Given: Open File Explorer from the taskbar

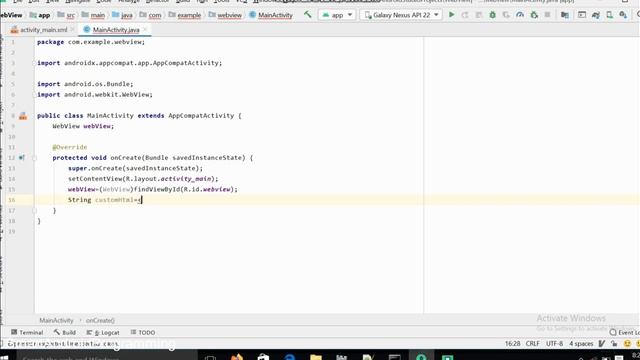Looking at the screenshot, I should point(316,357).
